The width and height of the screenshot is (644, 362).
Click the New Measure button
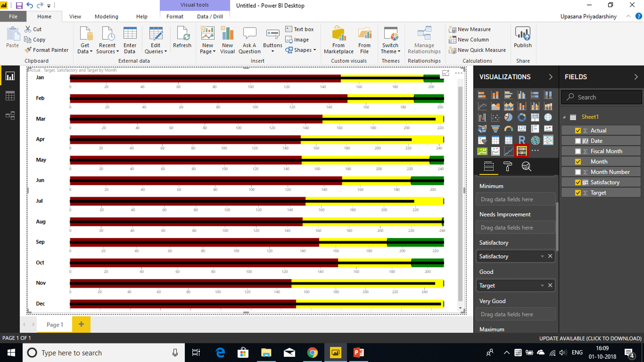click(470, 29)
